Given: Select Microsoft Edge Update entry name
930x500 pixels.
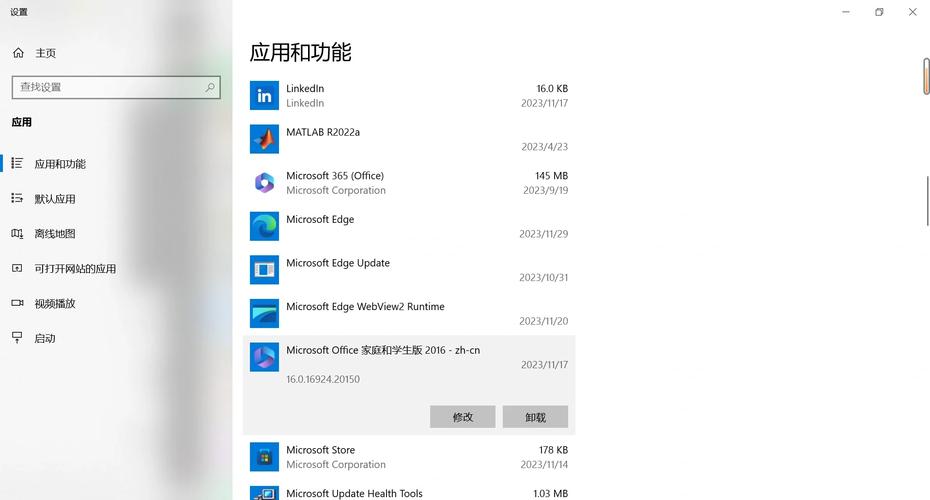Looking at the screenshot, I should point(338,263).
